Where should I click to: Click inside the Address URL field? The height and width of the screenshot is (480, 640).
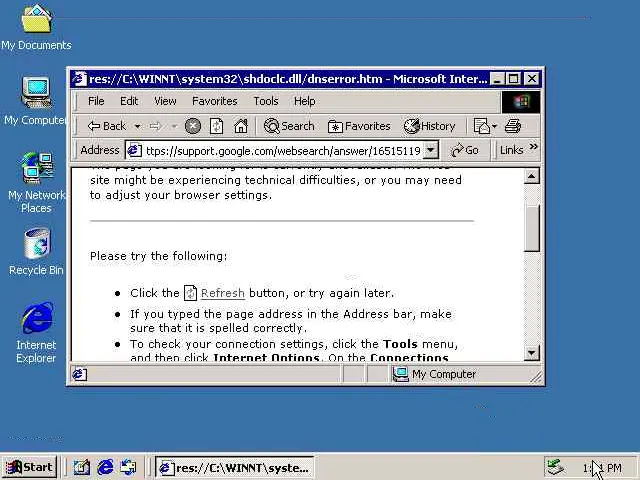283,151
